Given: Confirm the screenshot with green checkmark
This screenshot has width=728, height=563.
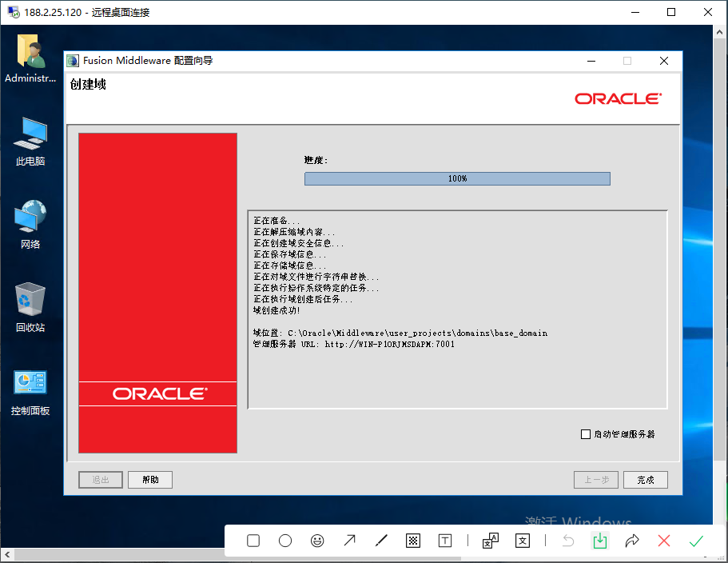Looking at the screenshot, I should (696, 541).
